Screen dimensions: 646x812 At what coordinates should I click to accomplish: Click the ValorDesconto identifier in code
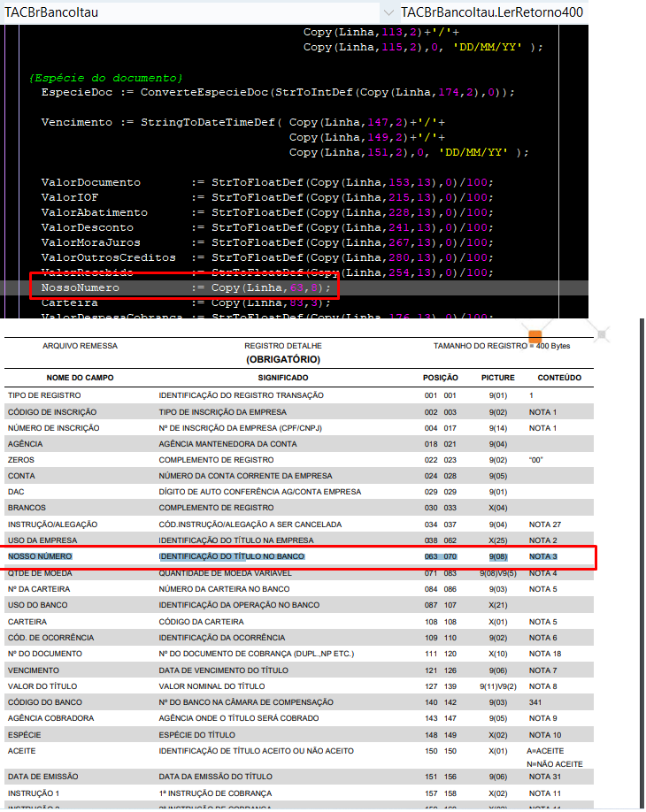tap(87, 228)
